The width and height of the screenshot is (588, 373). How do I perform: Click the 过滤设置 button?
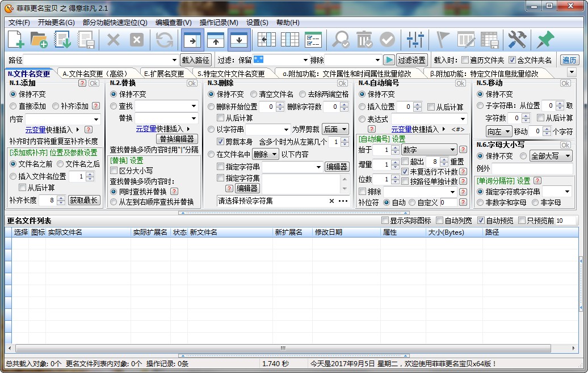[413, 59]
